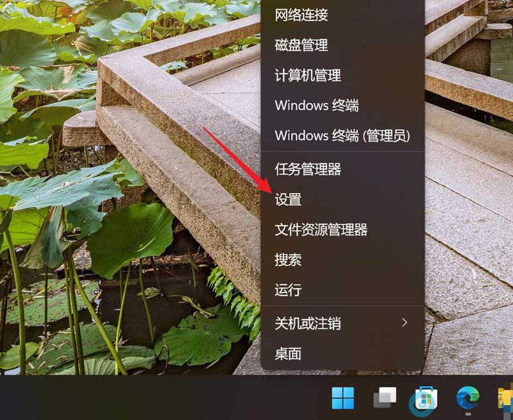Open Windows 终端 (管理员) as administrator
Viewport: 513px width, 420px height.
point(342,135)
